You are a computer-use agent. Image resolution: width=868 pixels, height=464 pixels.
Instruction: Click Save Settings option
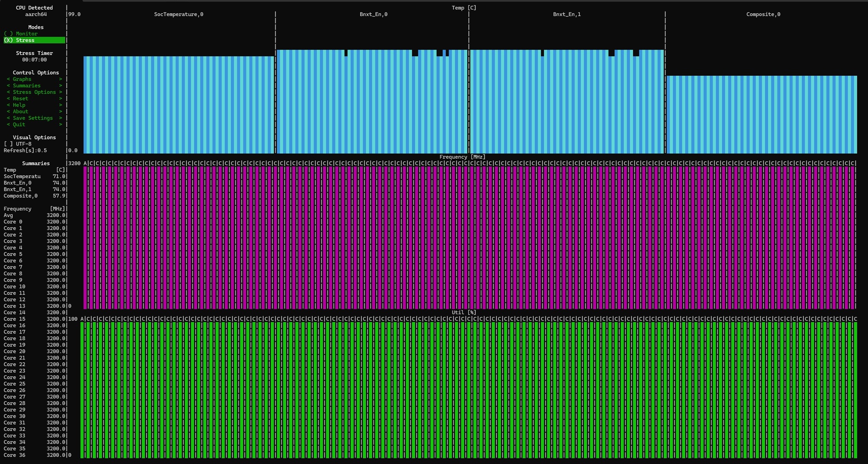(33, 118)
